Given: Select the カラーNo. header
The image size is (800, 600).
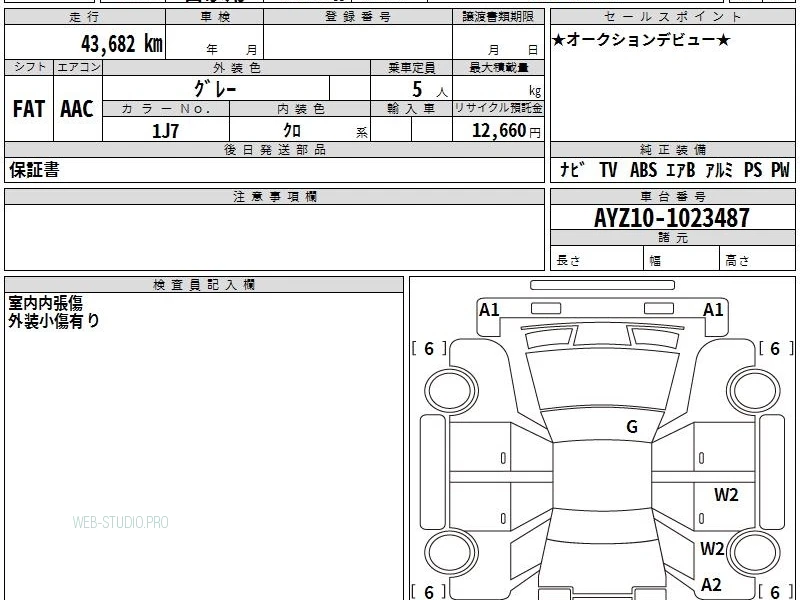Looking at the screenshot, I should pyautogui.click(x=166, y=109).
